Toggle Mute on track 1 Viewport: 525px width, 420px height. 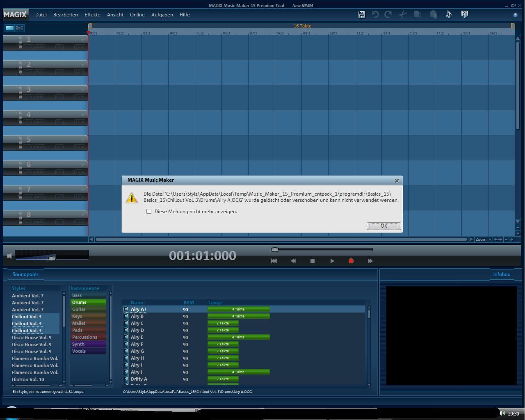coord(39,47)
